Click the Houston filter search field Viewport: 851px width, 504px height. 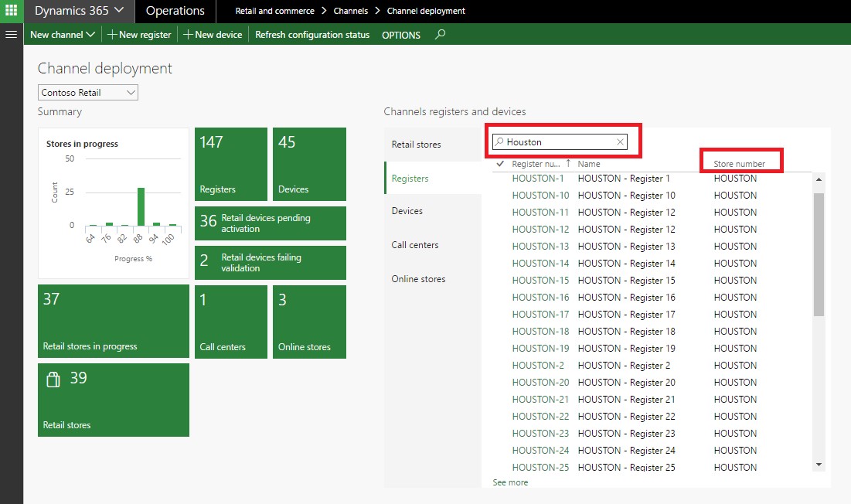pyautogui.click(x=559, y=142)
